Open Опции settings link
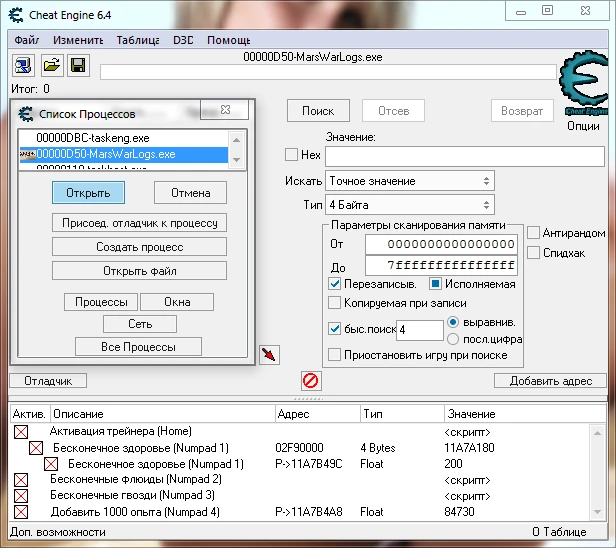Image resolution: width=616 pixels, height=548 pixels. (583, 126)
